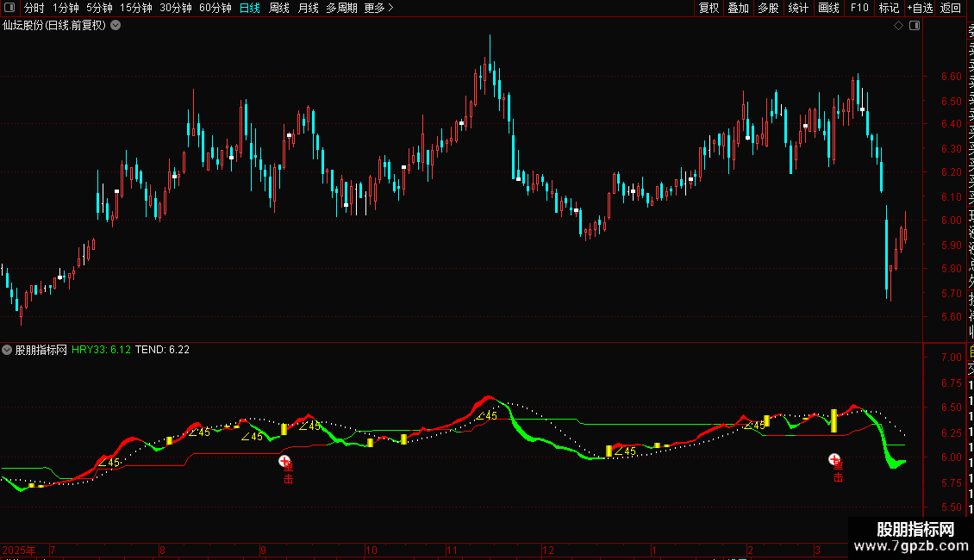Screen dimensions: 974x560
Task: Add stock via +自选 button
Action: click(920, 8)
